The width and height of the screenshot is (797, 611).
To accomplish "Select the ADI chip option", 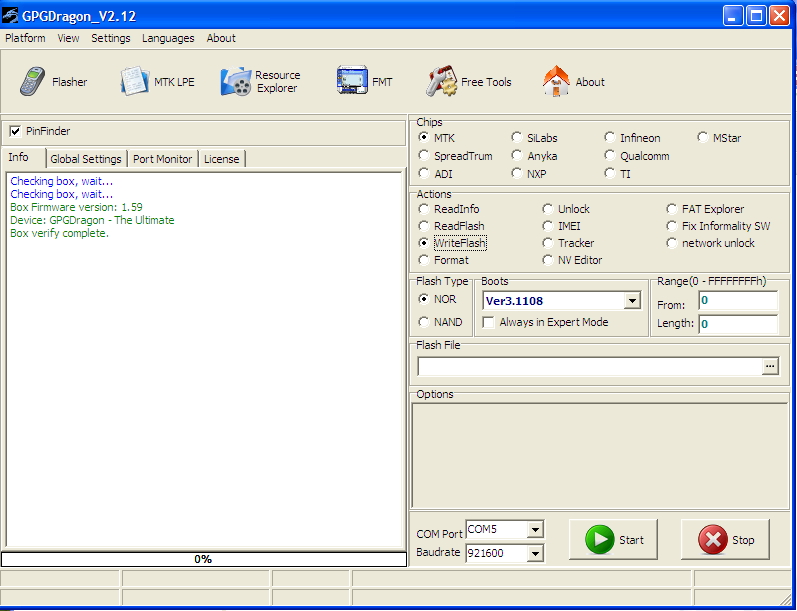I will (423, 173).
